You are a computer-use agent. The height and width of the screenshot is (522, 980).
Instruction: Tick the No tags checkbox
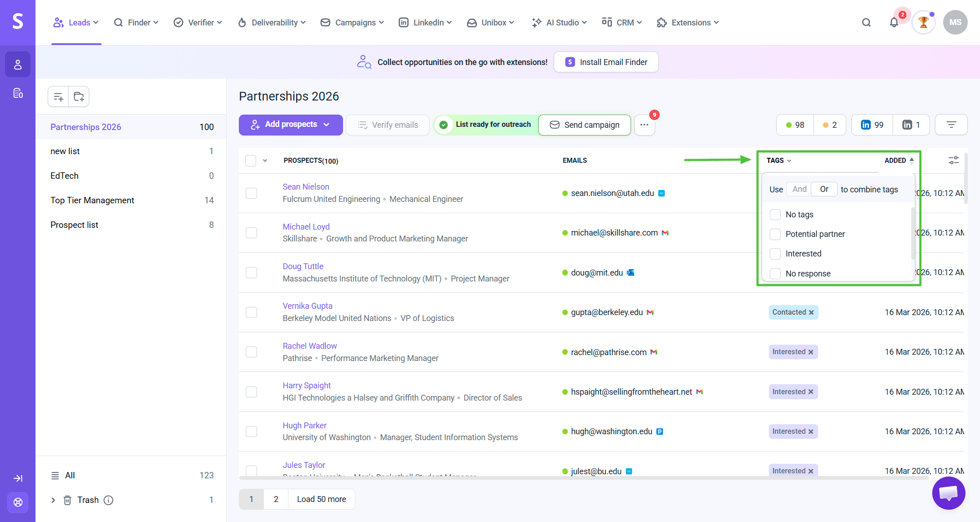(775, 215)
